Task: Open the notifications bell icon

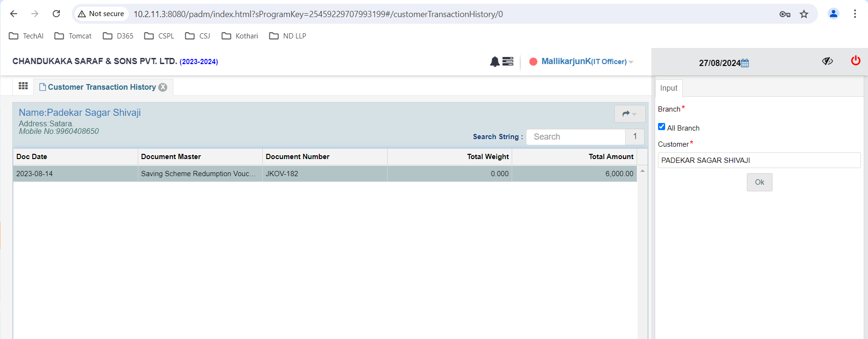Action: (x=495, y=62)
